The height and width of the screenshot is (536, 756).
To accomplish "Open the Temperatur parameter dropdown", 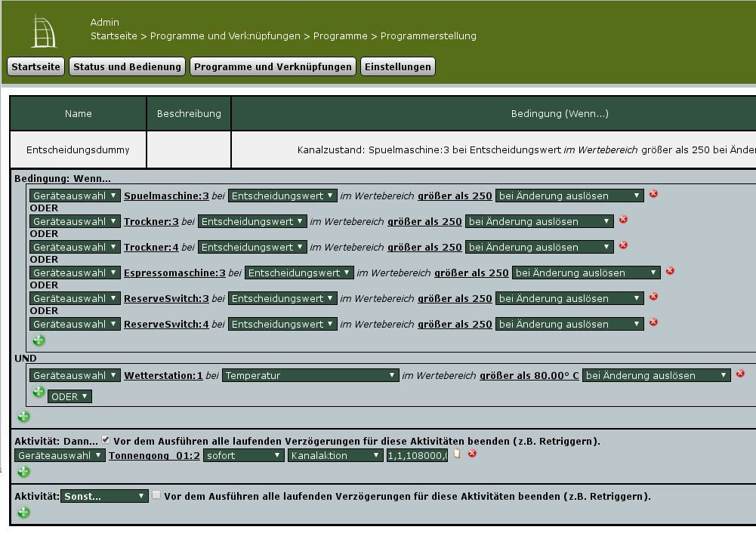I will tap(310, 375).
